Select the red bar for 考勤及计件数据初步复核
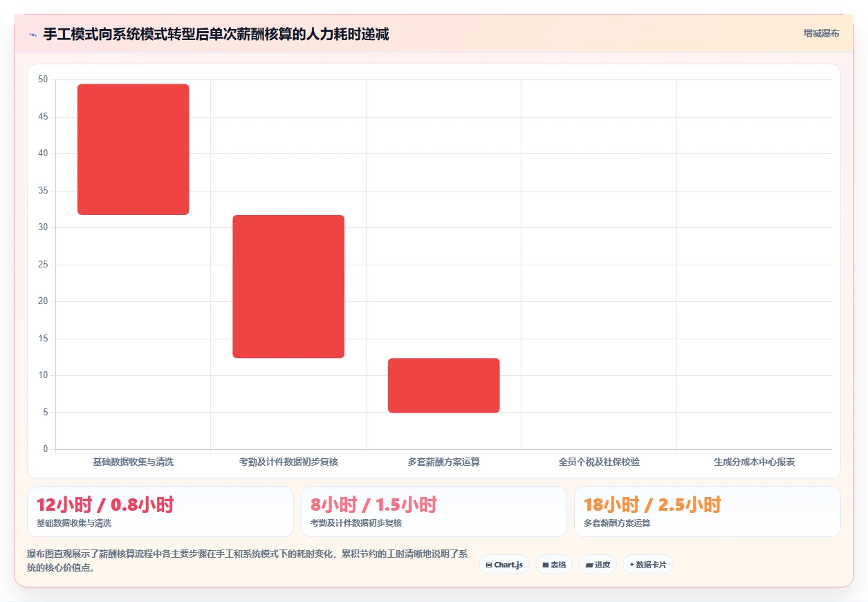Image resolution: width=868 pixels, height=602 pixels. [288, 286]
